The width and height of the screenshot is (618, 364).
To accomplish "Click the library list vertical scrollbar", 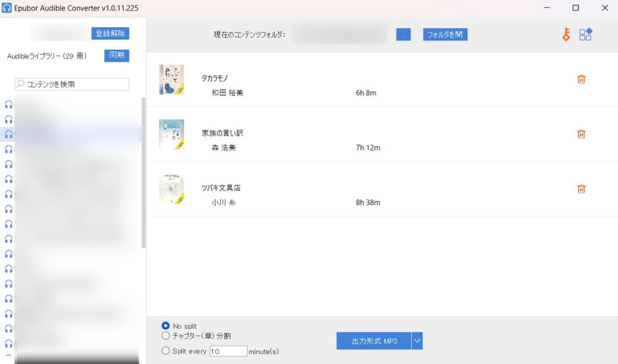I will click(x=144, y=172).
